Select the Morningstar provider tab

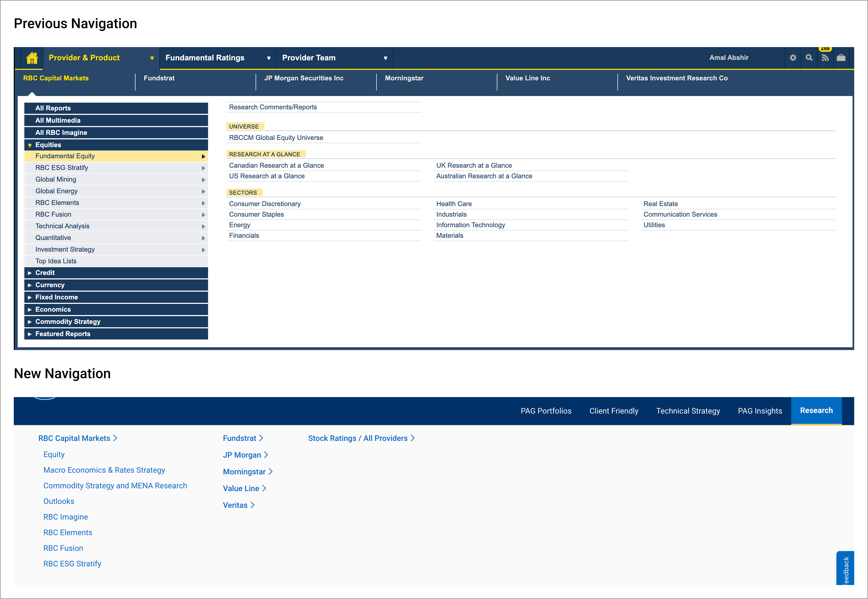pyautogui.click(x=404, y=78)
